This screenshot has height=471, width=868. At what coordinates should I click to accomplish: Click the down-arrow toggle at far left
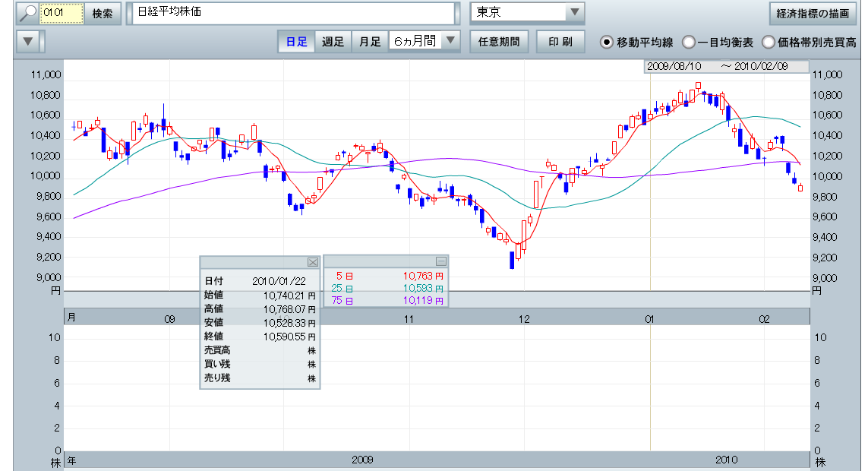tap(27, 42)
